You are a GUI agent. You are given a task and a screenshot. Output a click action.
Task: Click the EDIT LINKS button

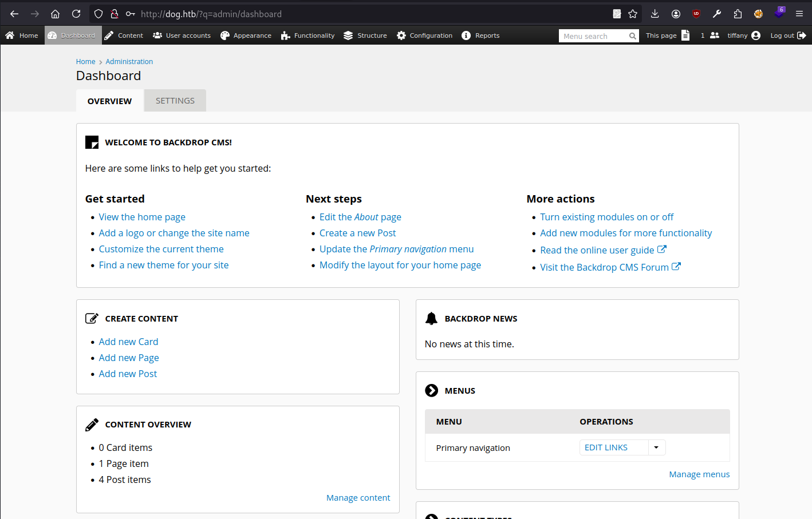(606, 447)
